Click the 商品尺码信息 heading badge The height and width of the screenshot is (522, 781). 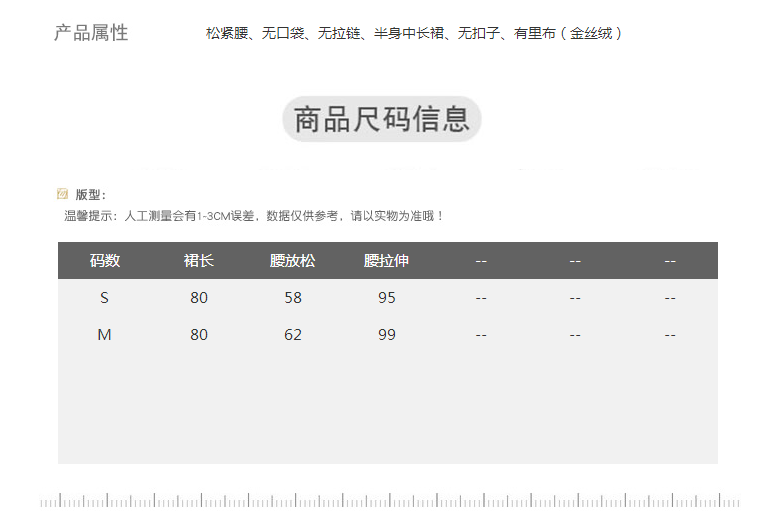pos(382,120)
